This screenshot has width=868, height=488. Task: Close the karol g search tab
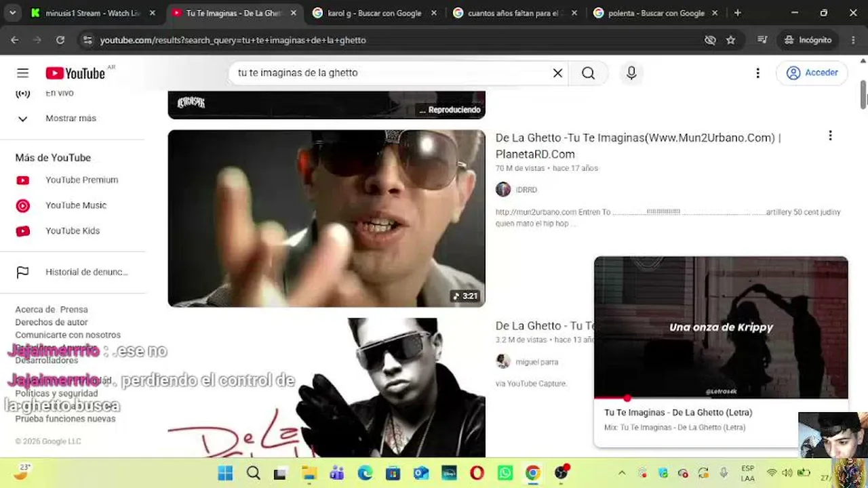[433, 13]
